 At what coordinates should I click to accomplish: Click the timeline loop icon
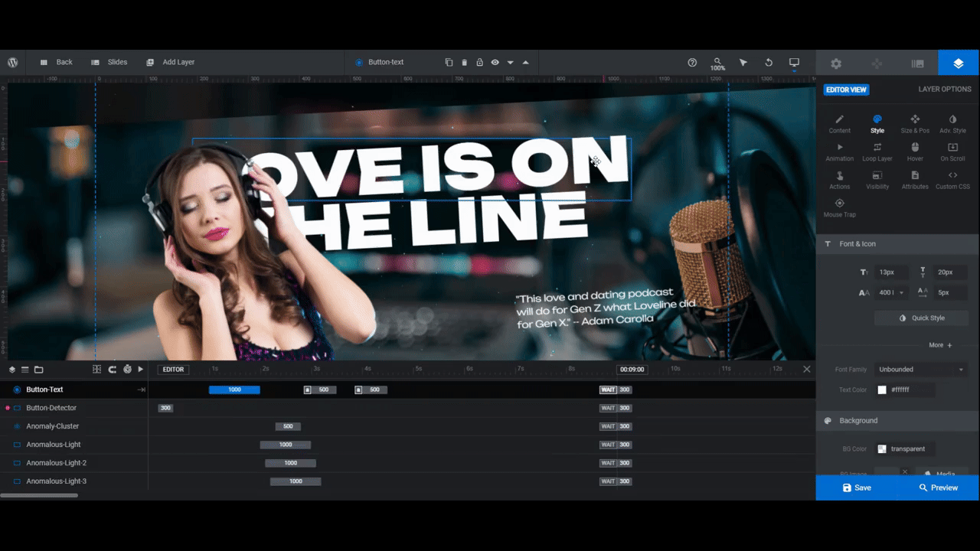tap(112, 369)
